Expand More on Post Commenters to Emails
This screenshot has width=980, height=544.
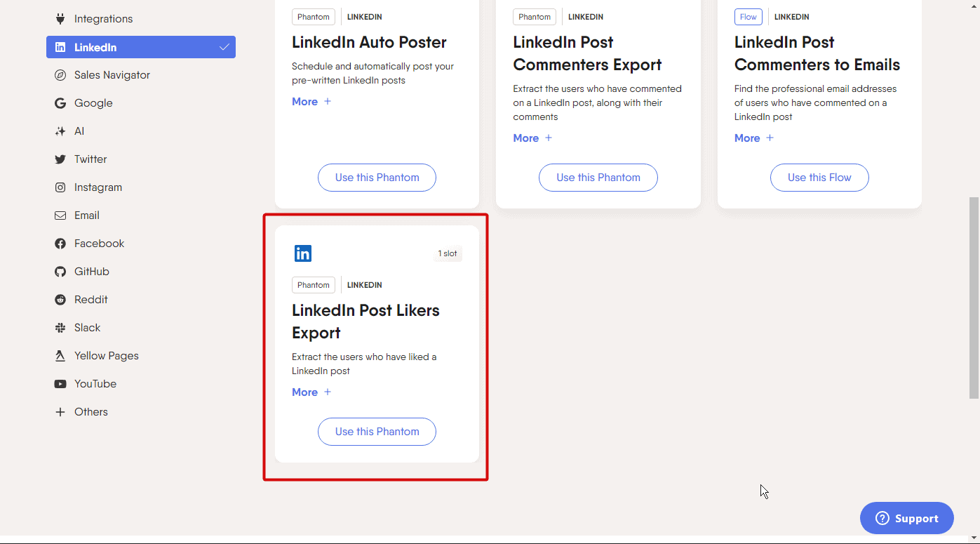[x=754, y=138]
